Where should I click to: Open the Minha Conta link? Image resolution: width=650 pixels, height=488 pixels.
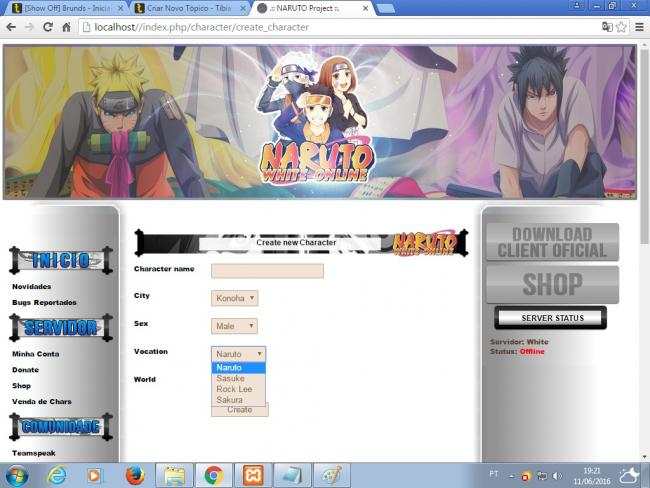pos(36,354)
